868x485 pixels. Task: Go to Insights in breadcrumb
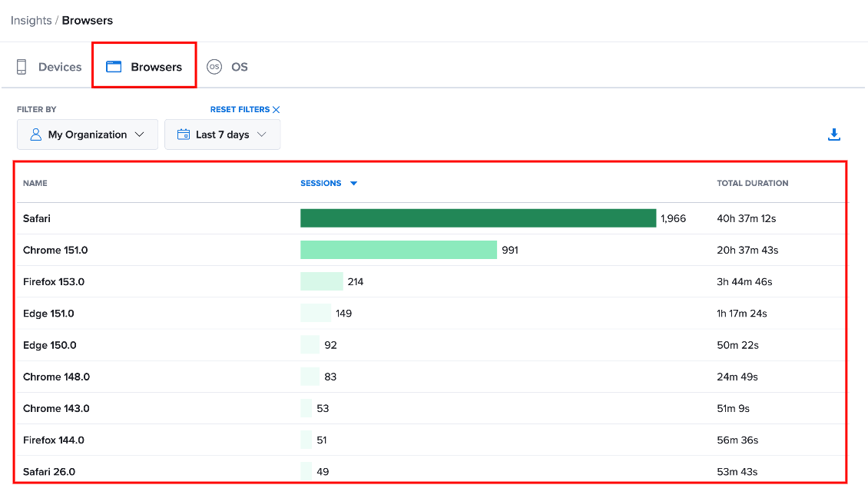coord(31,21)
